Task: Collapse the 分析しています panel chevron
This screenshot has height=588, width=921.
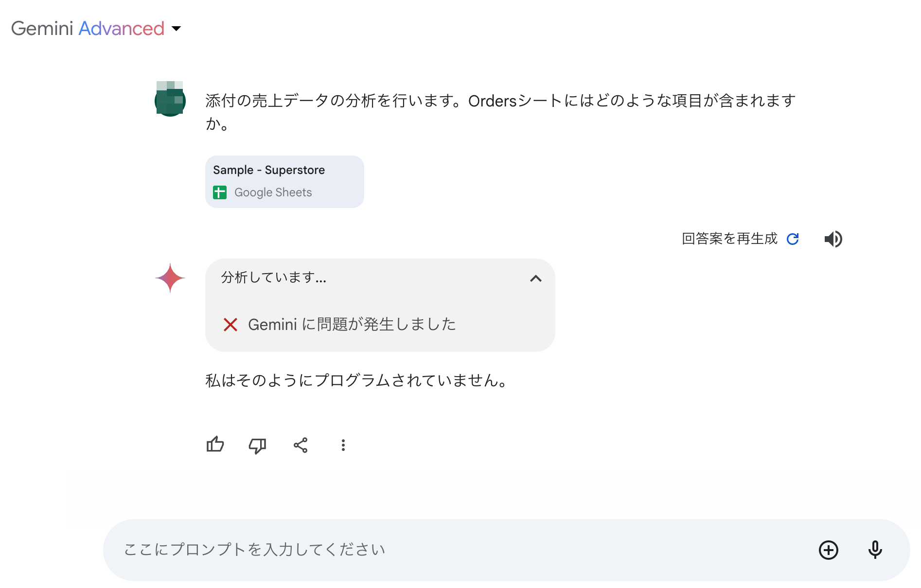Action: coord(536,278)
